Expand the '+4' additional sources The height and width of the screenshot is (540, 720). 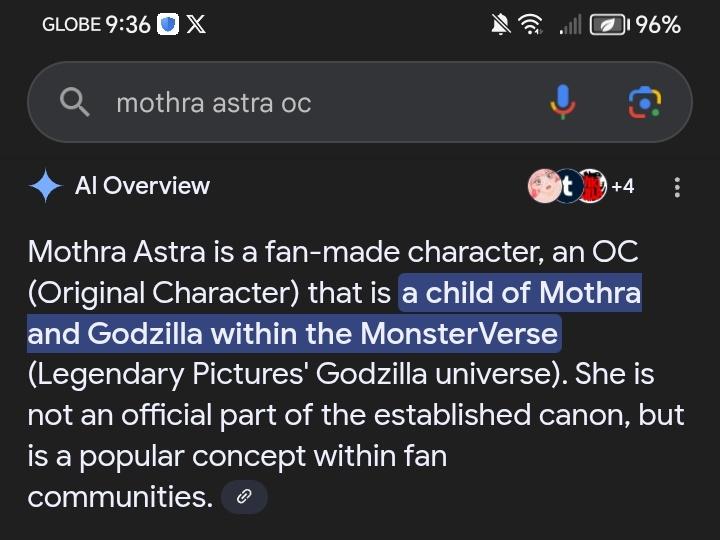[622, 186]
